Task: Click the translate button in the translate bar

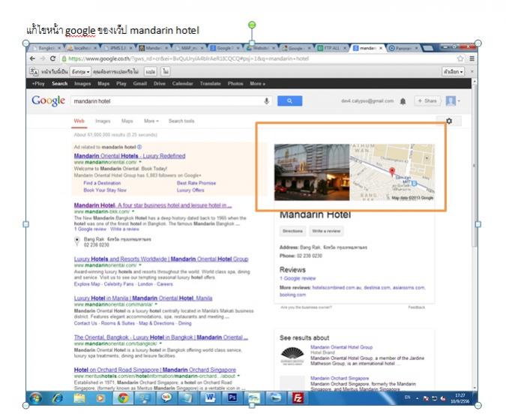Action: click(151, 72)
